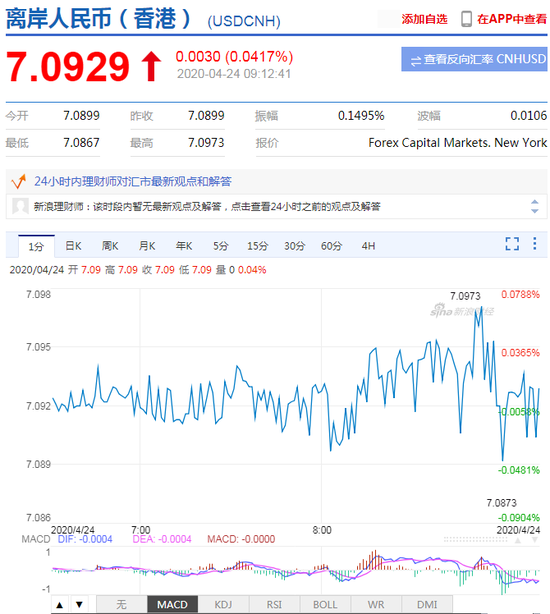Click the 离岸人民币（香港） title

[x=98, y=18]
